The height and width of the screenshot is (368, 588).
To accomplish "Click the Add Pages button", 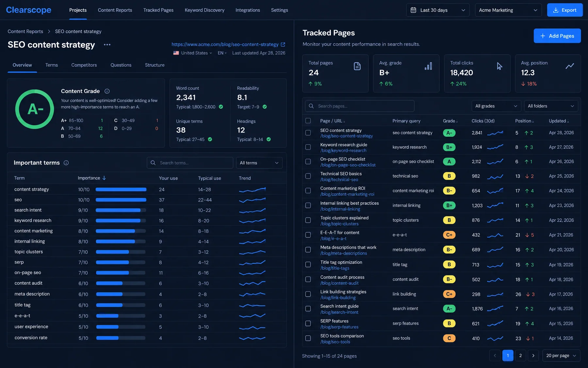I will click(557, 36).
